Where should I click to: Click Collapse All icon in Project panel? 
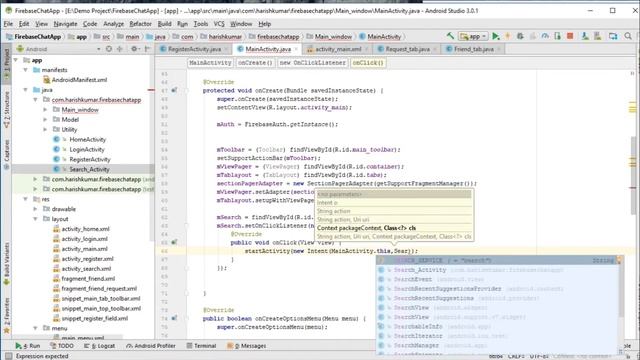(x=120, y=49)
